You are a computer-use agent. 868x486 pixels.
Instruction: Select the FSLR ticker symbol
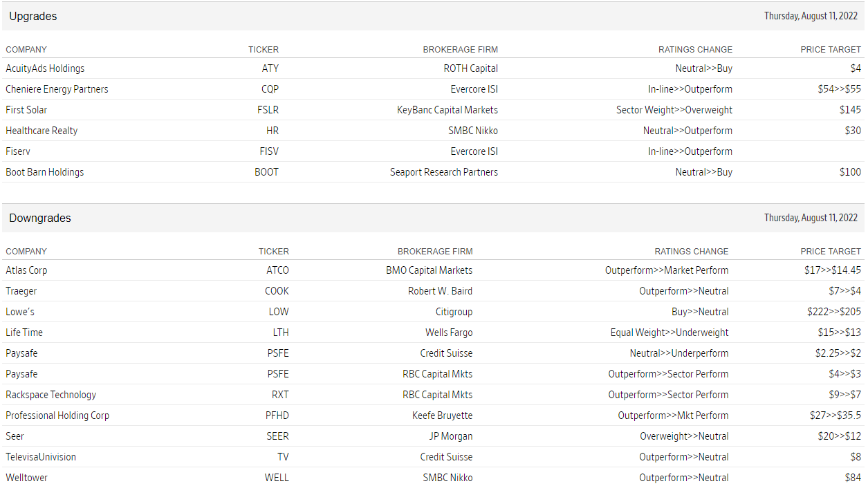268,110
